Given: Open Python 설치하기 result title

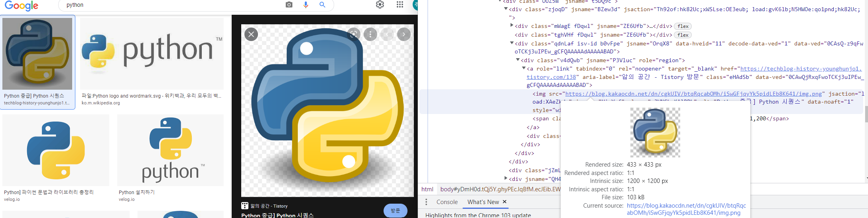Looking at the screenshot, I should 137,192.
